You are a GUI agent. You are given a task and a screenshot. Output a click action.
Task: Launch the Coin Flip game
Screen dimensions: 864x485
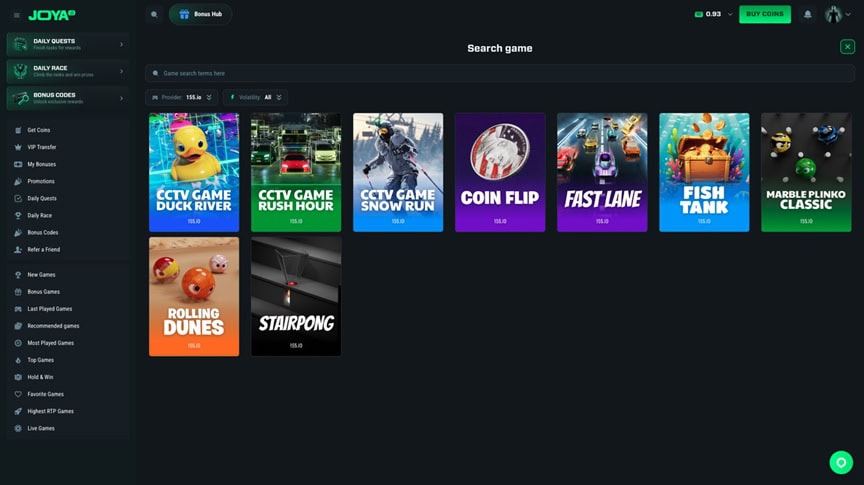coord(500,172)
